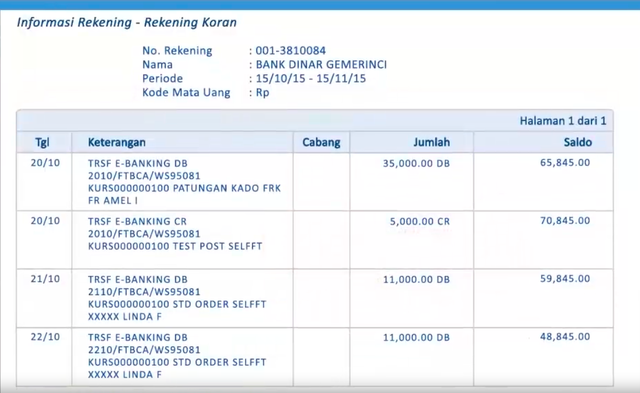640x393 pixels.
Task: Click the 'No. Rekening' label
Action: pos(177,51)
